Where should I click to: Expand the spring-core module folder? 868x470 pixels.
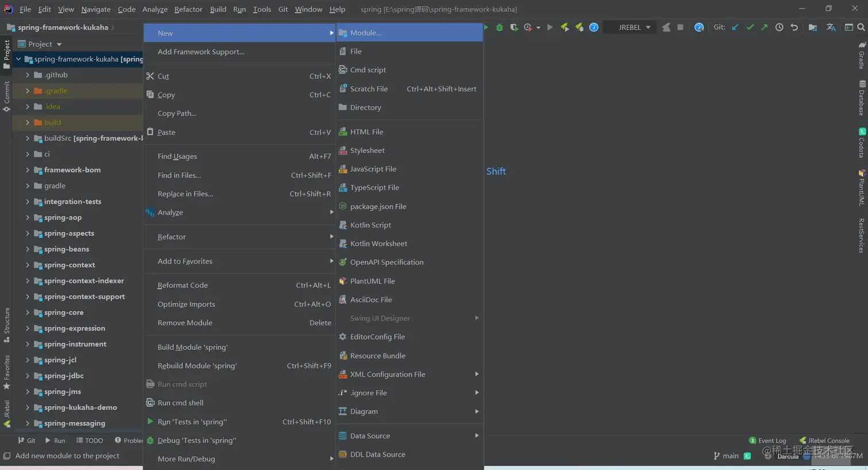point(28,313)
